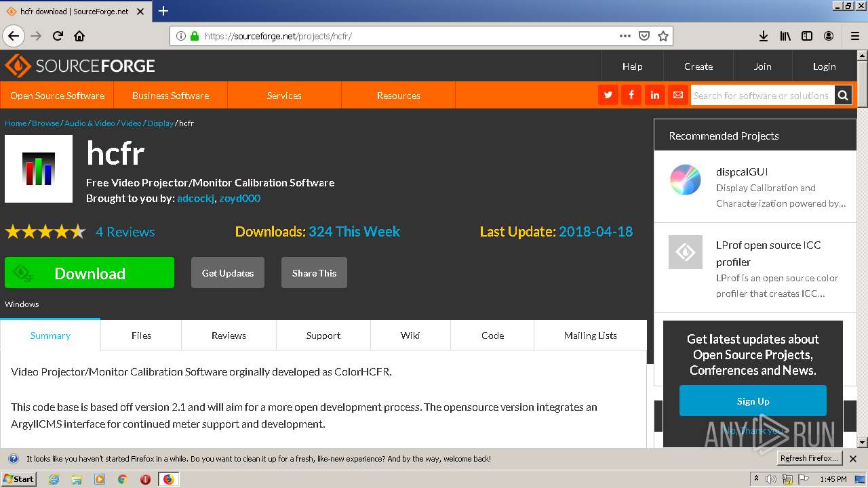Open the adcockj author link

click(x=195, y=199)
